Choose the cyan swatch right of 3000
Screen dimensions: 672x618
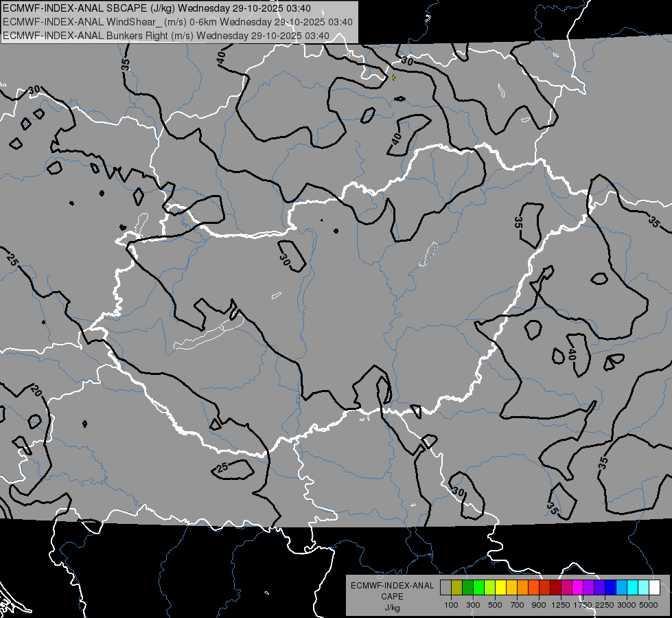point(633,587)
